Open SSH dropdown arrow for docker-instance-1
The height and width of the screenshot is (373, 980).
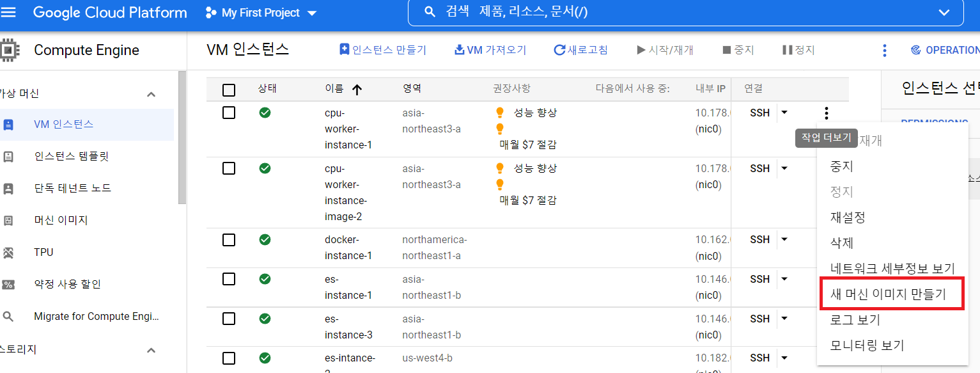(x=784, y=239)
